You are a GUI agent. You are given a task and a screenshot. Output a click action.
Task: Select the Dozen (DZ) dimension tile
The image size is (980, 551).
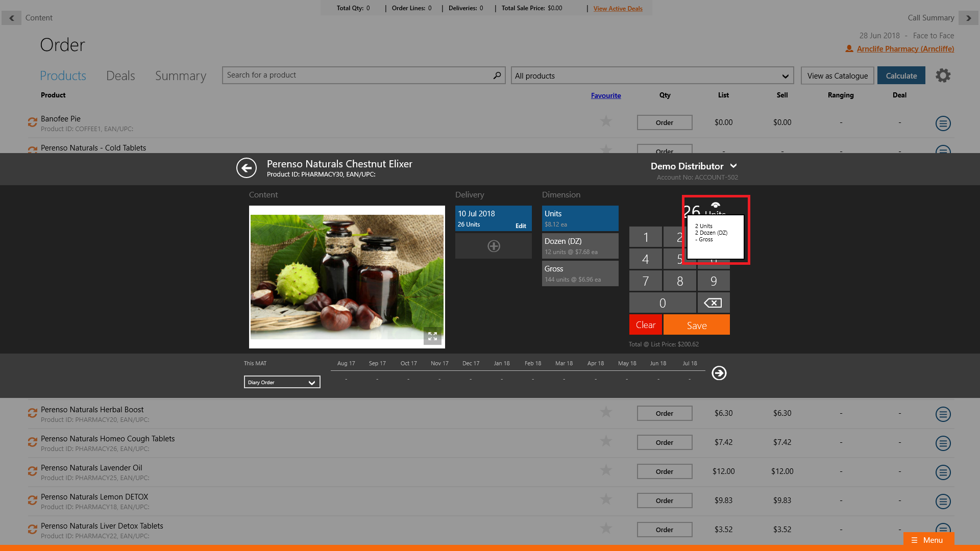(x=580, y=246)
